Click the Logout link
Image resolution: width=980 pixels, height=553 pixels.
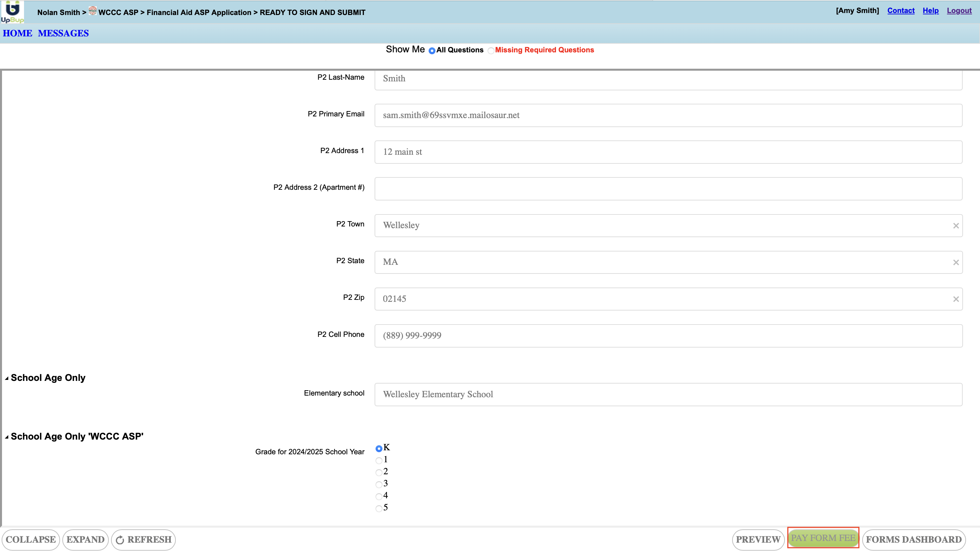coord(959,11)
